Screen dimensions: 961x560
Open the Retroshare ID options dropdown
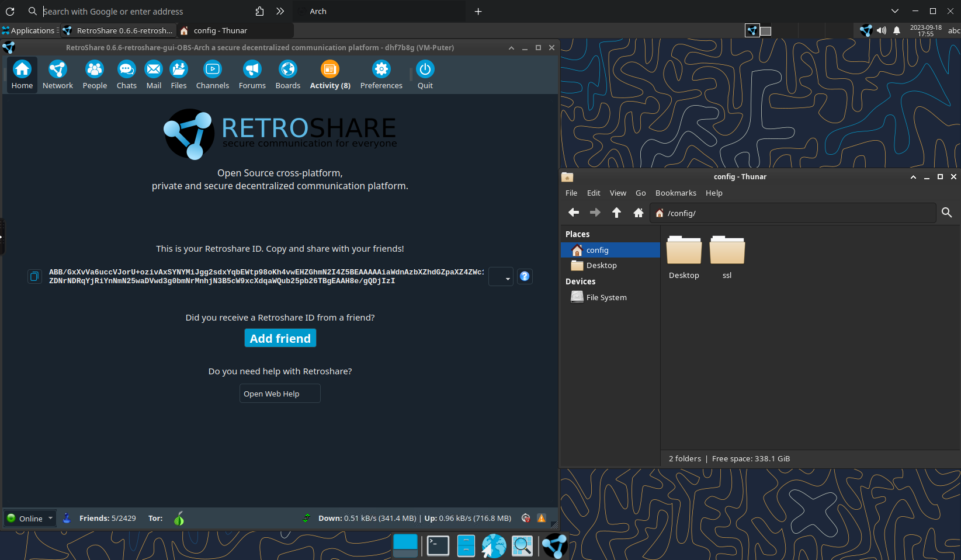(x=501, y=277)
